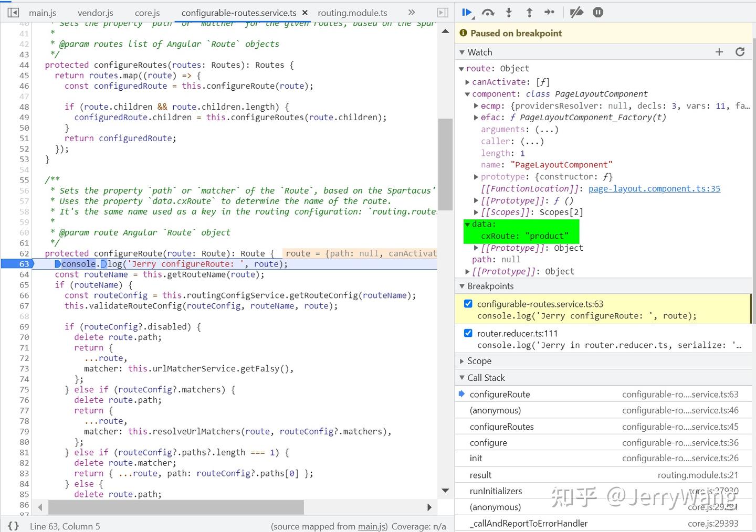Toggle pretty print source formatting
756x532 pixels.
[x=13, y=526]
